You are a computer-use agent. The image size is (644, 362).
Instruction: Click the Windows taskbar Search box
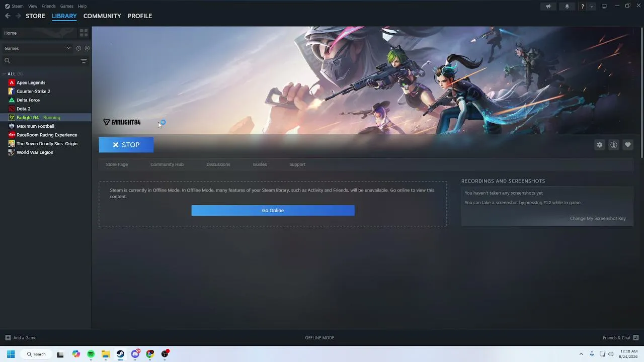[x=36, y=354]
